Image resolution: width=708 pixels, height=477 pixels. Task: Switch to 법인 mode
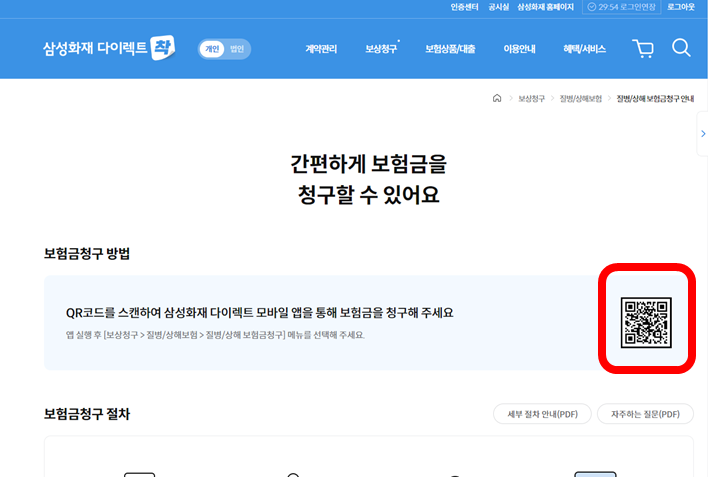[237, 49]
